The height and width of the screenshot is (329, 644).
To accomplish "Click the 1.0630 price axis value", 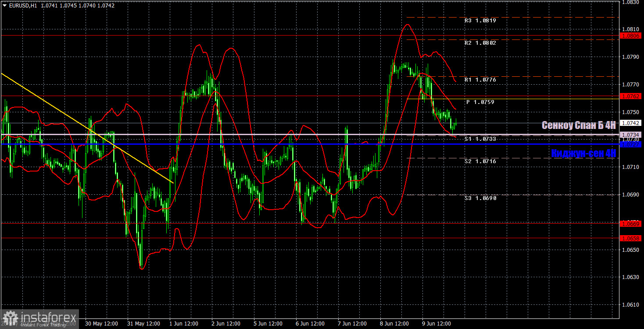I will [630, 277].
